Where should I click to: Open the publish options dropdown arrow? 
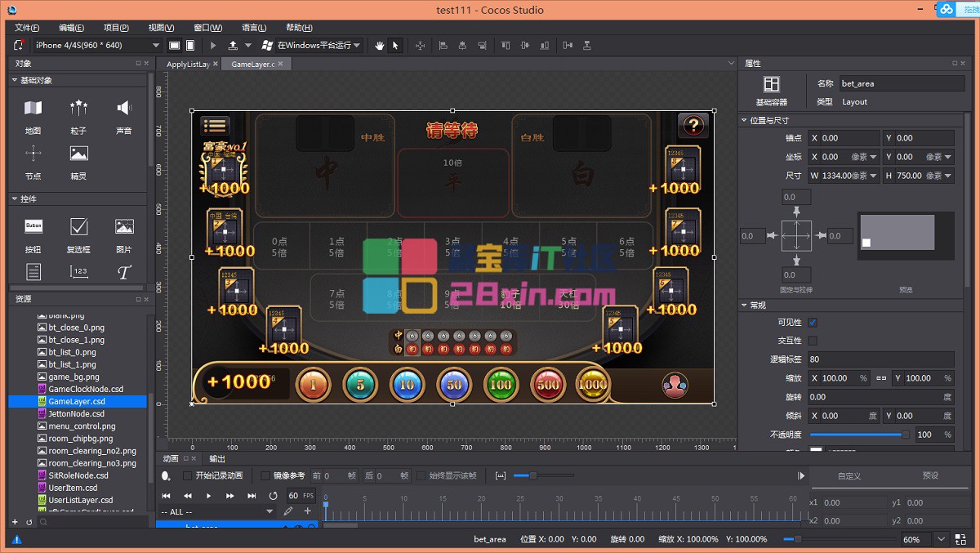point(249,46)
